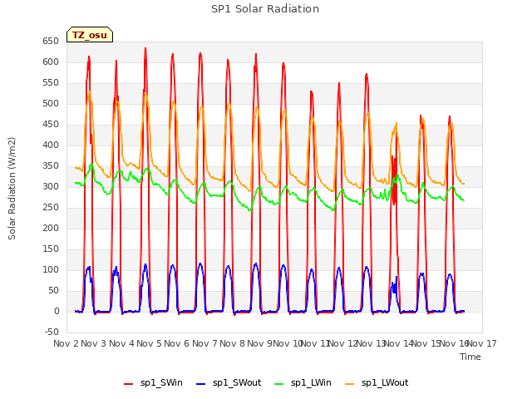Click the 350 y-axis tick label
This screenshot has height=399, width=532.
tap(51, 166)
